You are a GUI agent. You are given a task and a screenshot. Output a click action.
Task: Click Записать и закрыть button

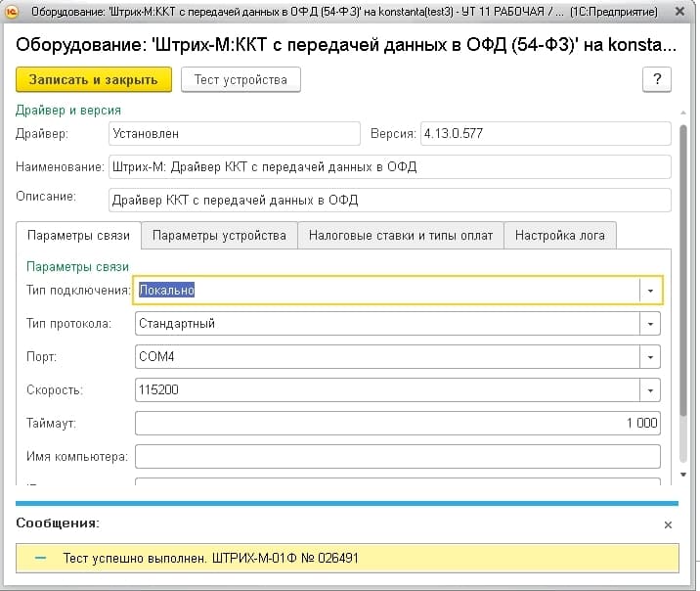click(94, 79)
